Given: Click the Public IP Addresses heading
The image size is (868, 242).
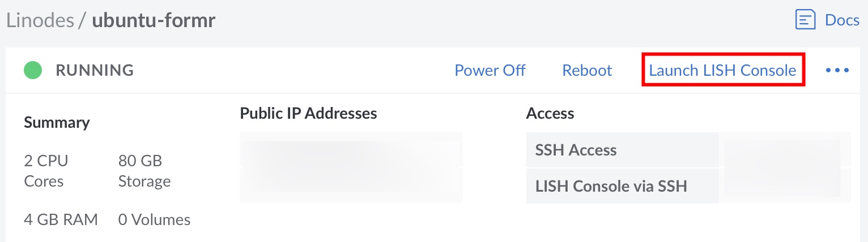Looking at the screenshot, I should click(x=308, y=113).
